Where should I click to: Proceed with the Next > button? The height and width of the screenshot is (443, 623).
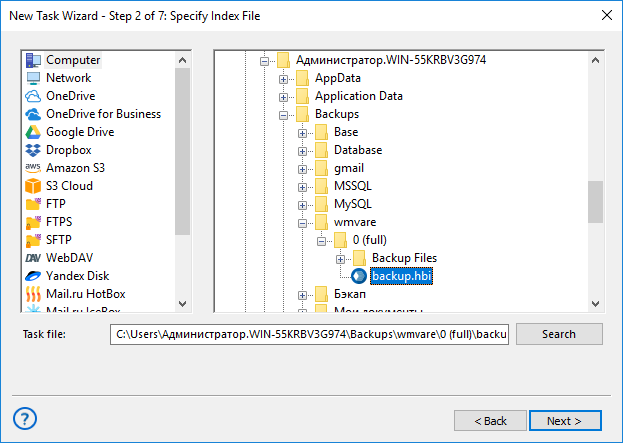(565, 421)
